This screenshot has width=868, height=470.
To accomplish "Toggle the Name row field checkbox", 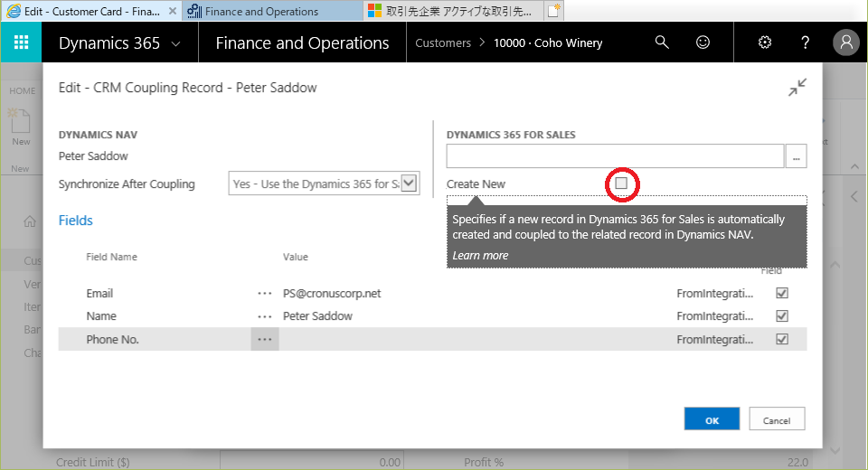I will [781, 316].
